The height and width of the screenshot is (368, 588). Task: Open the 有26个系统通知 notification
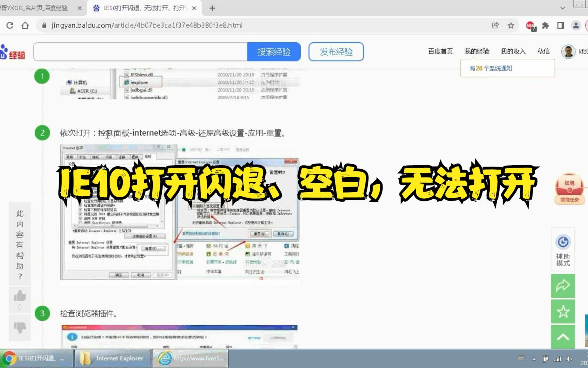[491, 68]
